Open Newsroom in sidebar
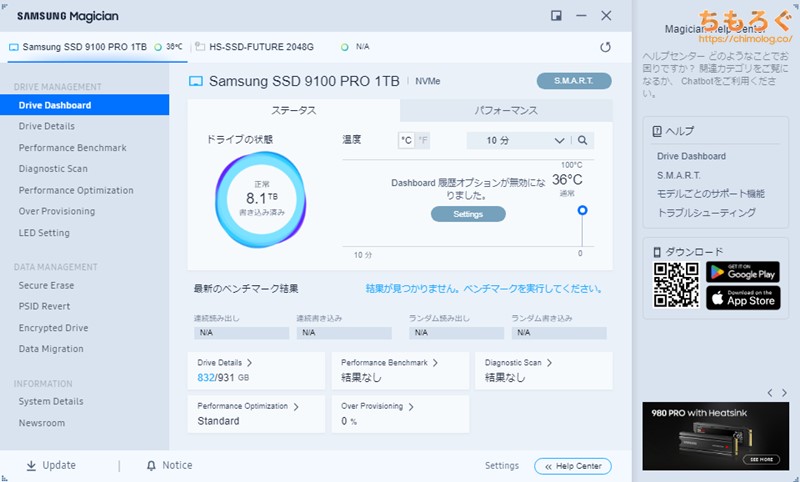The height and width of the screenshot is (482, 800). point(42,423)
